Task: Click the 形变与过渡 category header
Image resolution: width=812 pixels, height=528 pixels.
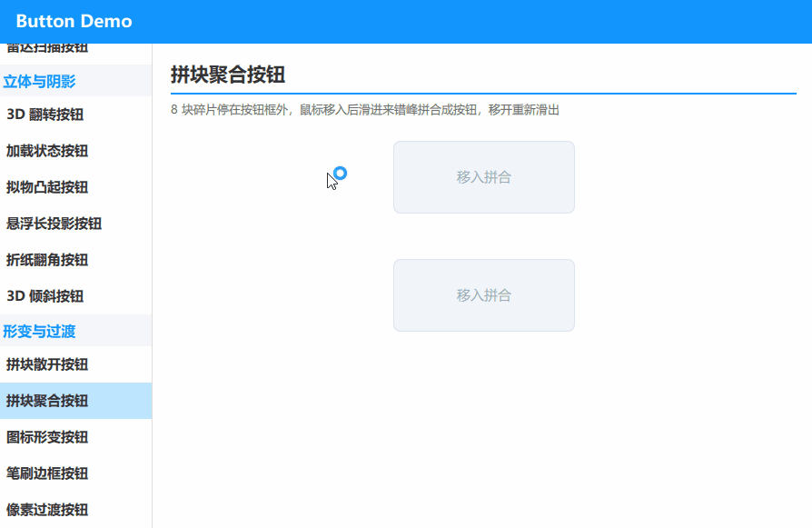Action: point(75,331)
